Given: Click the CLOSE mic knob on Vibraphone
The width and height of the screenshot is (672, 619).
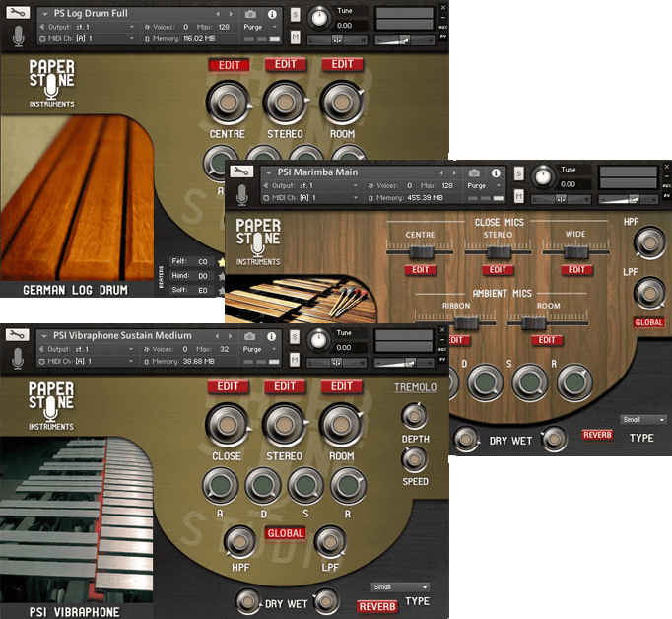Looking at the screenshot, I should (x=228, y=425).
